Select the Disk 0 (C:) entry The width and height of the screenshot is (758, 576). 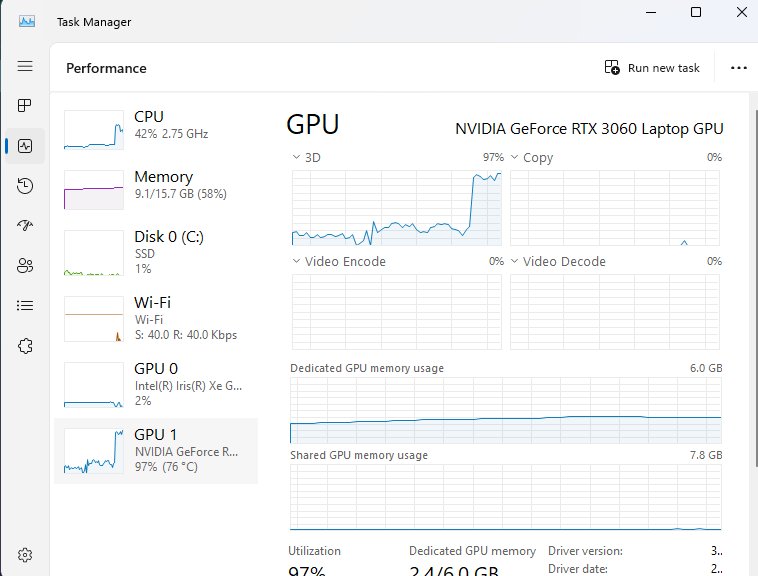(x=156, y=253)
